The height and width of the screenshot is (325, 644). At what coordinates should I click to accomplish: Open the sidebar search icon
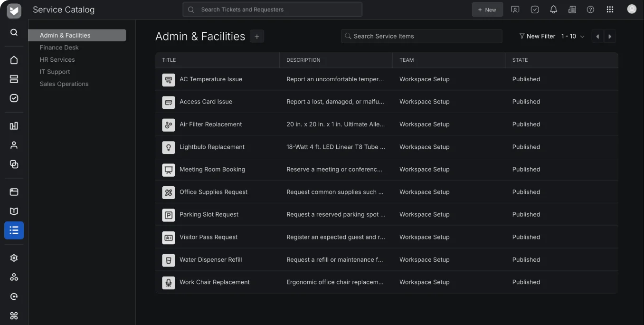tap(14, 32)
